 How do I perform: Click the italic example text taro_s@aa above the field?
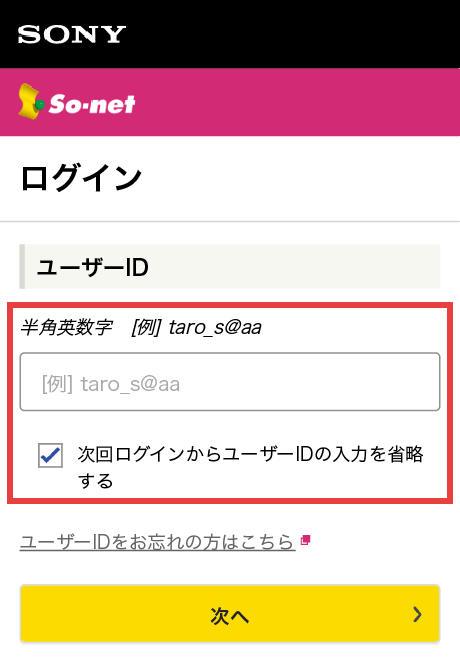215,327
